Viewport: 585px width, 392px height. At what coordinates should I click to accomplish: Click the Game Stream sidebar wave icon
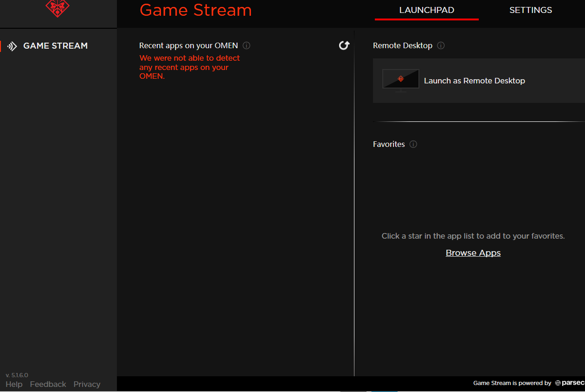(x=12, y=46)
